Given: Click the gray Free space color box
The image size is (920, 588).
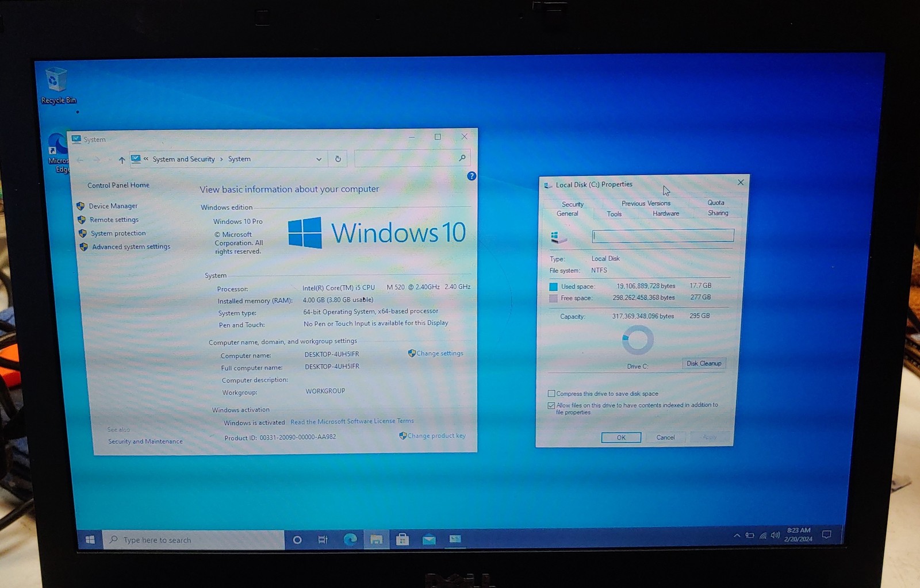Looking at the screenshot, I should point(553,298).
